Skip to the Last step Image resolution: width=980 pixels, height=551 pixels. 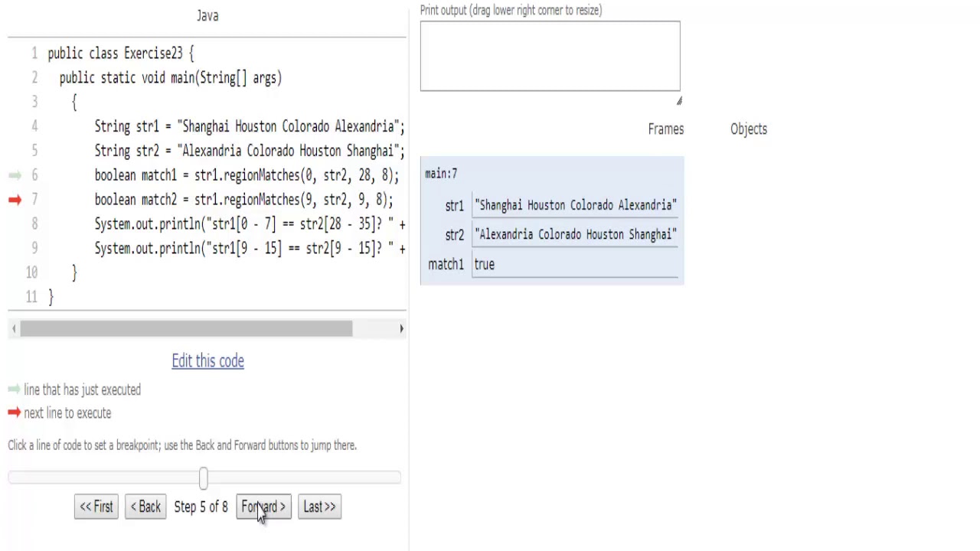point(319,507)
